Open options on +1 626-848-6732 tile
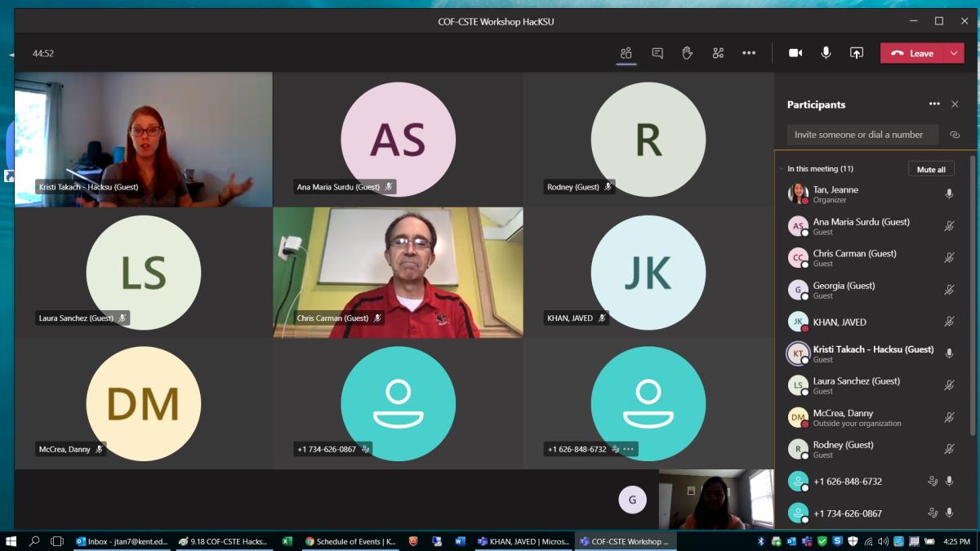This screenshot has height=551, width=980. pyautogui.click(x=628, y=449)
